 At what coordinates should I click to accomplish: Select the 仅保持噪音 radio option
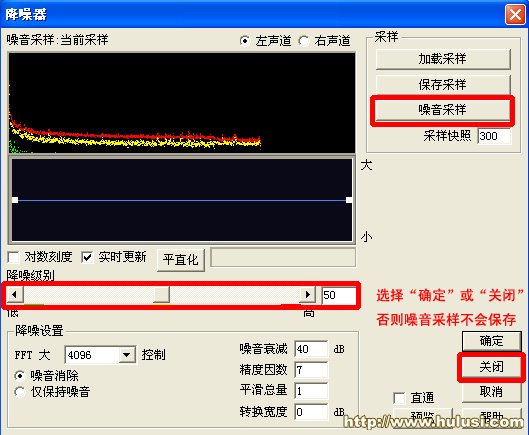pyautogui.click(x=20, y=392)
